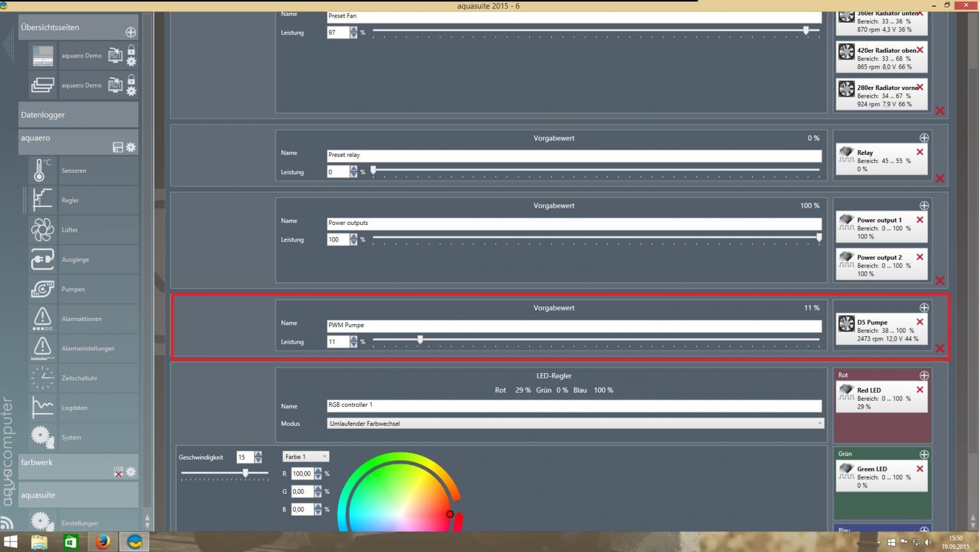Open Lüfter via fan icon

[42, 230]
